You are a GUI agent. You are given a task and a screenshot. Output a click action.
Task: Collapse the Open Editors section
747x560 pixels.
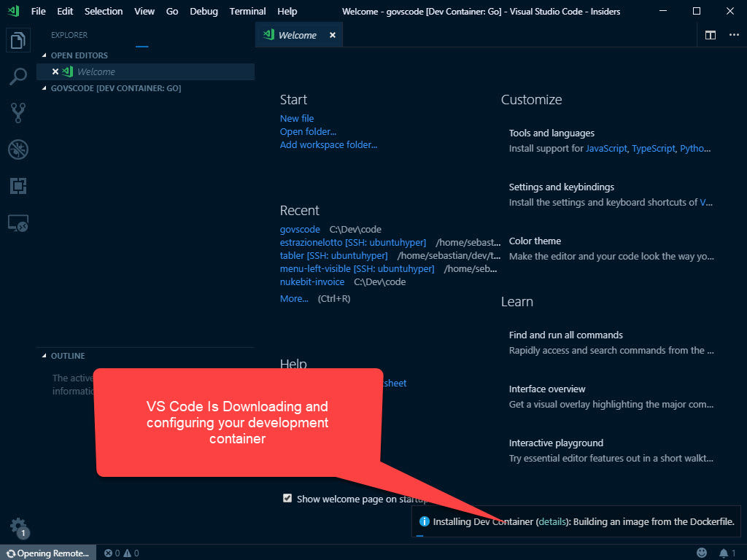click(x=44, y=55)
